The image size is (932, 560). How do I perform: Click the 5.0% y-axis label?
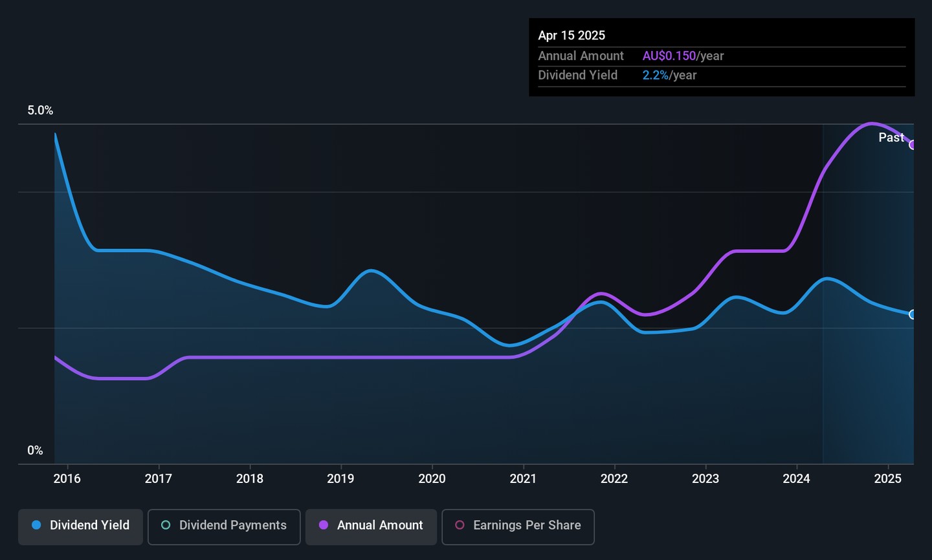pos(40,111)
